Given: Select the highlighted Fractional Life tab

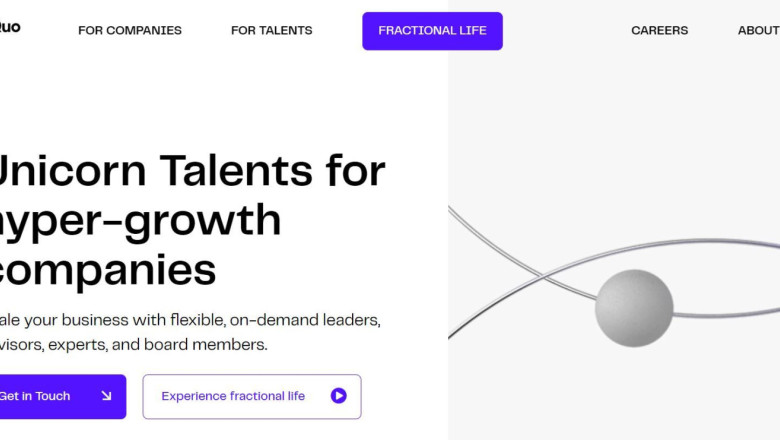Looking at the screenshot, I should tap(432, 31).
